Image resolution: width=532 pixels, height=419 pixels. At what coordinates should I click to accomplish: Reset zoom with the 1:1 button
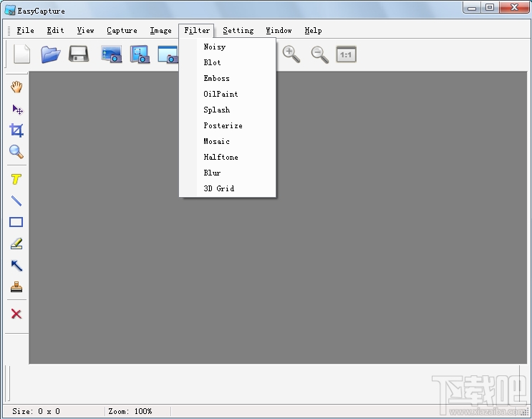point(346,54)
